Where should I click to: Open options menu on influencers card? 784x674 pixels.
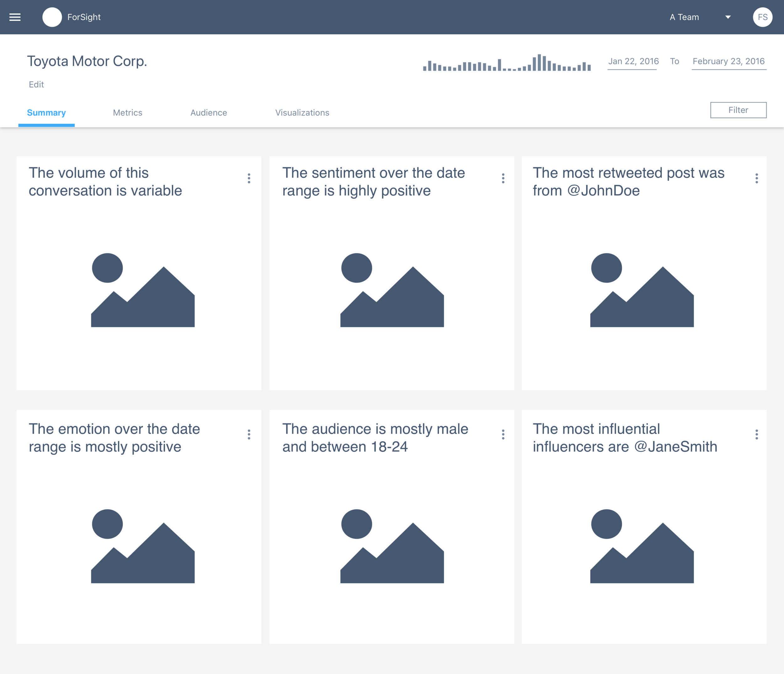pos(756,434)
